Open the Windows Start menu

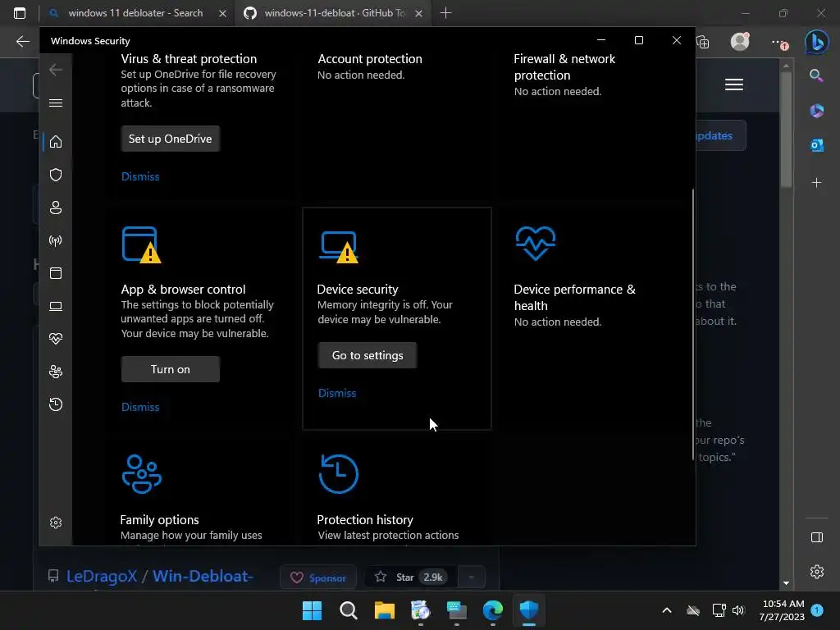[x=312, y=610]
